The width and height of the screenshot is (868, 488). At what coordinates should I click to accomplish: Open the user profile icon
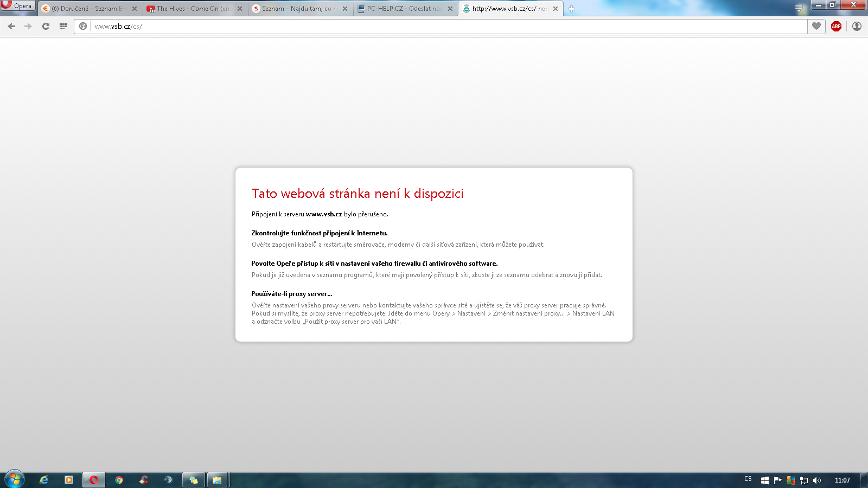point(857,26)
